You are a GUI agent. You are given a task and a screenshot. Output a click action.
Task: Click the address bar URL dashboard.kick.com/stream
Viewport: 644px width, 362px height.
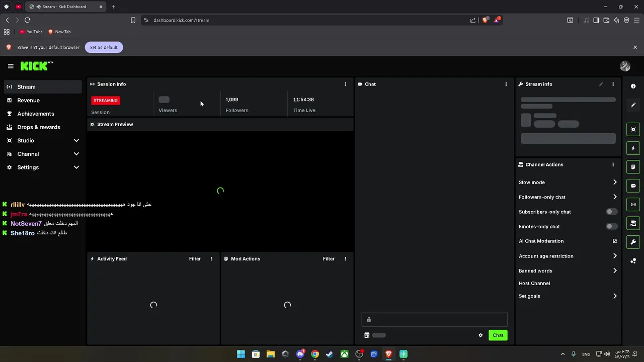tap(181, 20)
